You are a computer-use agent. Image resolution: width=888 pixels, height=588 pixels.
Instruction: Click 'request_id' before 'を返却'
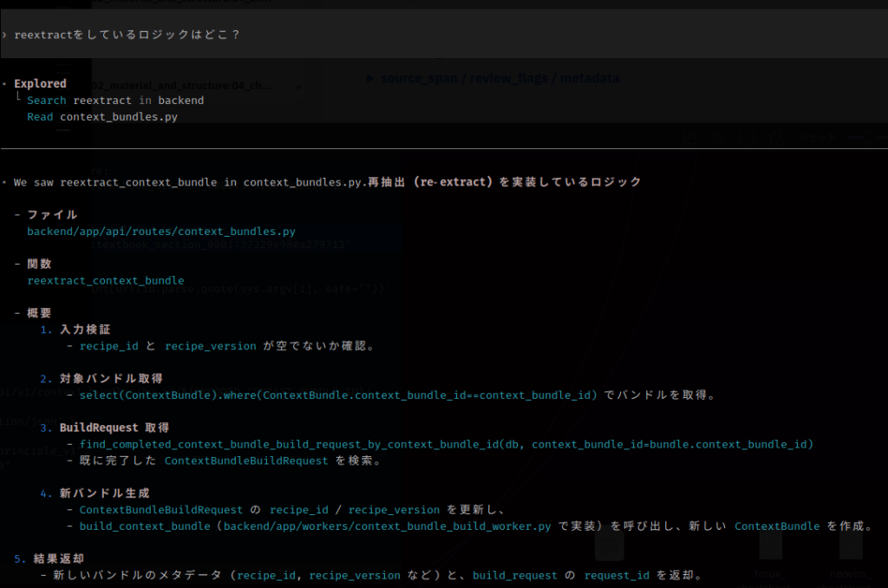coord(617,576)
